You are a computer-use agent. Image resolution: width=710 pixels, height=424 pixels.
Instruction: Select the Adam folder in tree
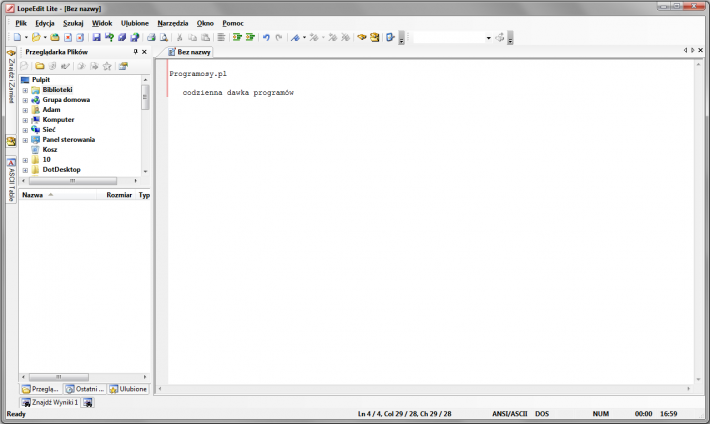pyautogui.click(x=51, y=110)
